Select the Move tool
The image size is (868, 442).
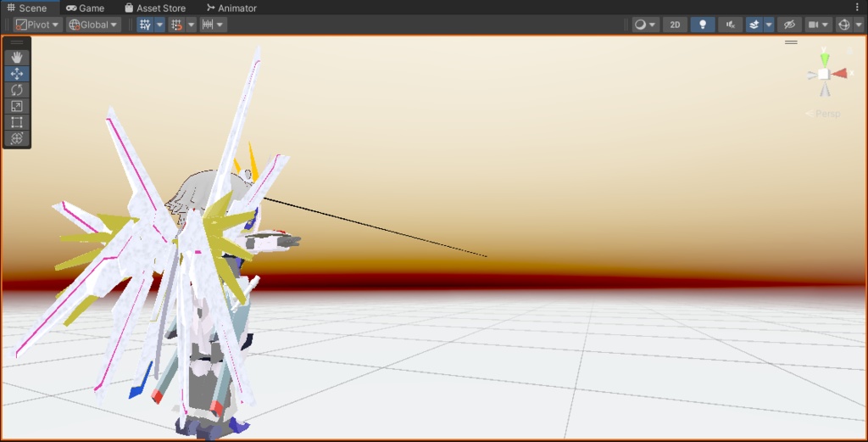tap(17, 74)
